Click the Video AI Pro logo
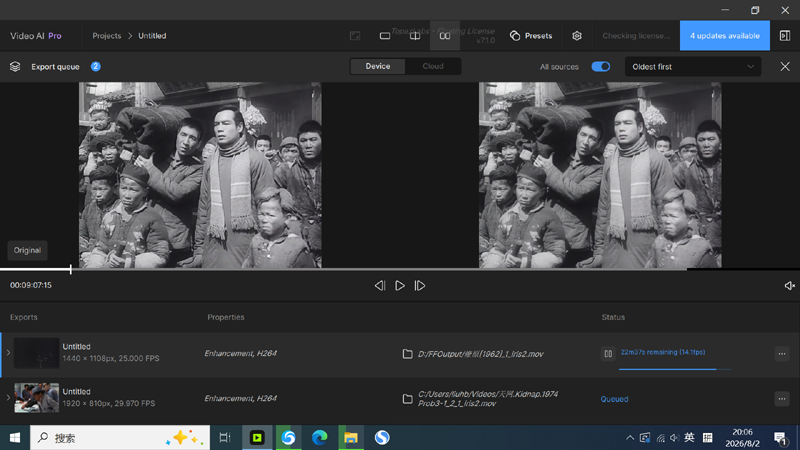The height and width of the screenshot is (450, 800). click(36, 36)
